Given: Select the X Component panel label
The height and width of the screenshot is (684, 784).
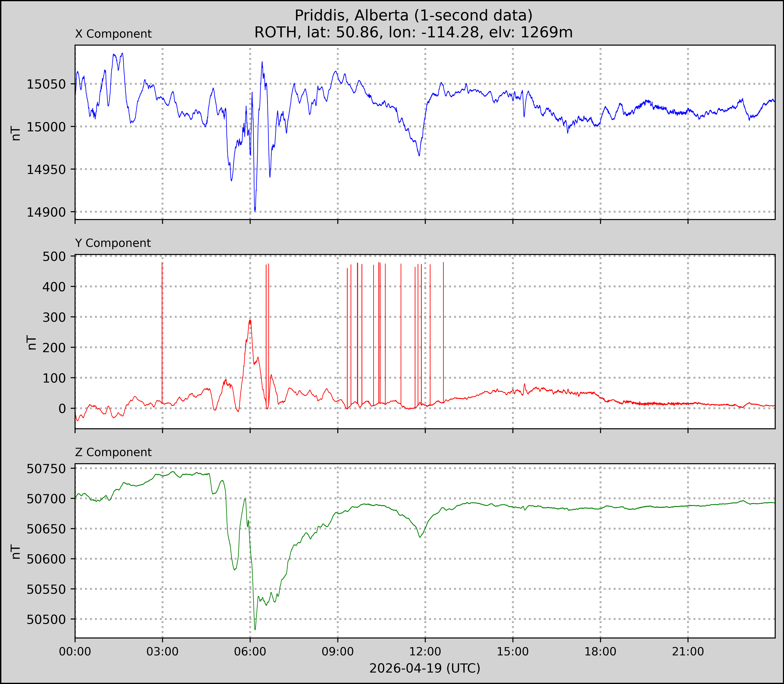Looking at the screenshot, I should tap(113, 34).
